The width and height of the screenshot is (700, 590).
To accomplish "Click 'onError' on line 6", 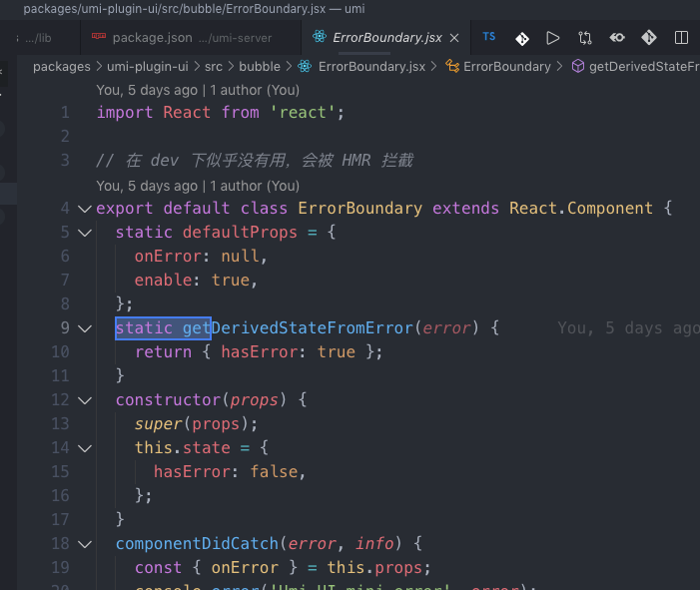I will tap(169, 257).
